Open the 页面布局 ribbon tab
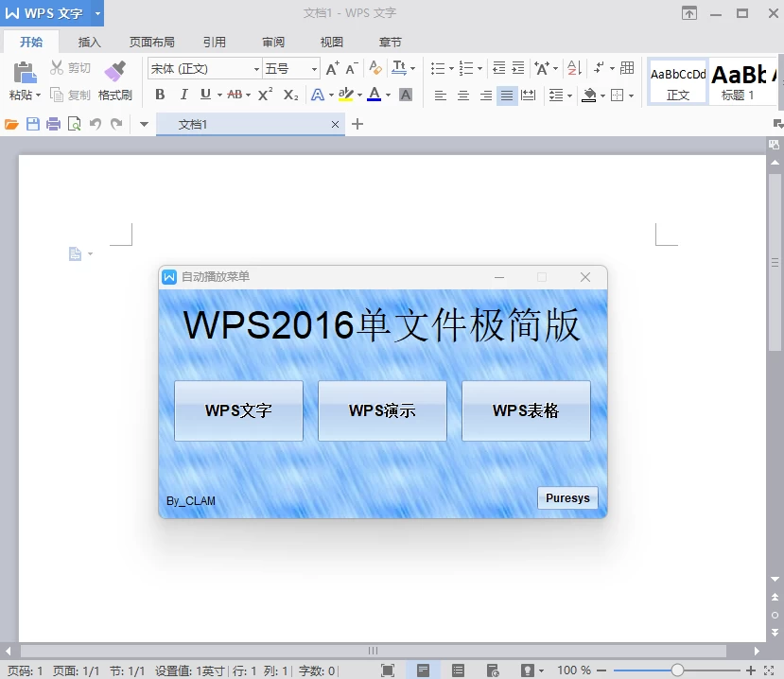 coord(151,43)
